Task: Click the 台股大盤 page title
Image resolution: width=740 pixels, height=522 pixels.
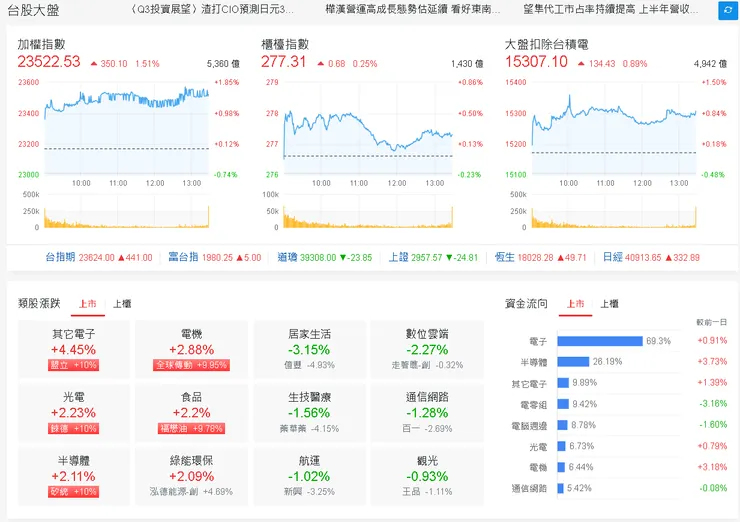Action: point(34,10)
